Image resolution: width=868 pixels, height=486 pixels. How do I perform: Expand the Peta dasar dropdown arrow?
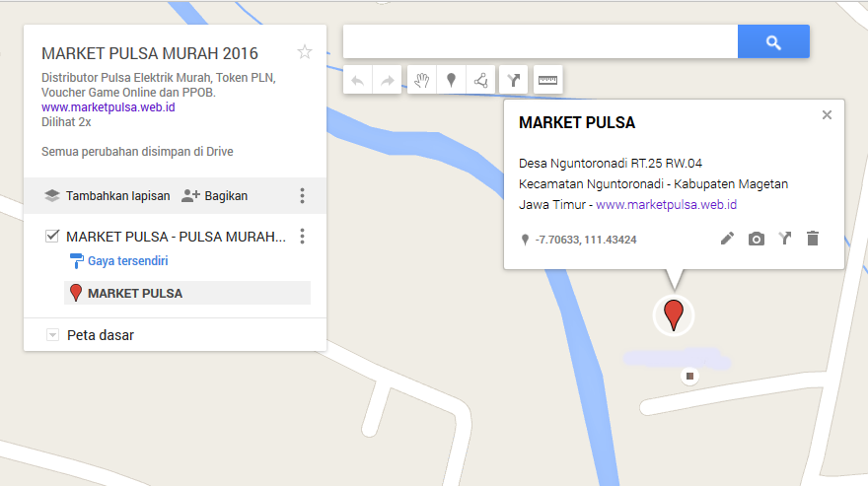coord(52,335)
